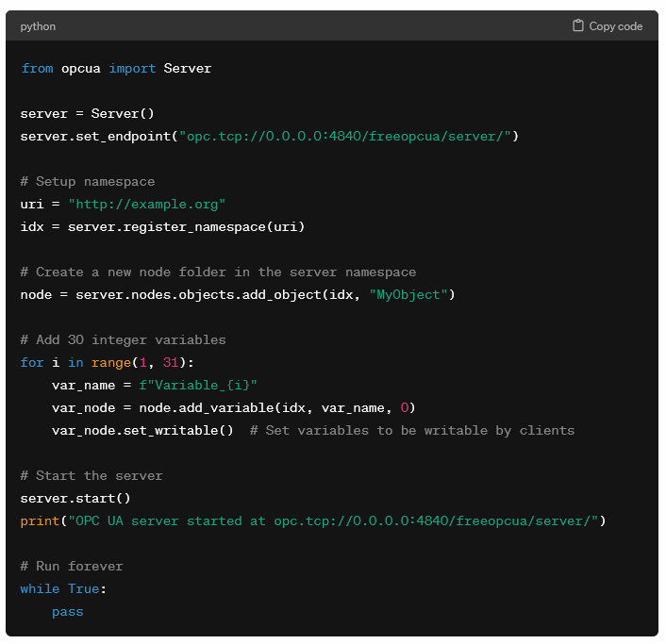Click the python language label
Image resolution: width=666 pixels, height=644 pixels.
coord(38,26)
